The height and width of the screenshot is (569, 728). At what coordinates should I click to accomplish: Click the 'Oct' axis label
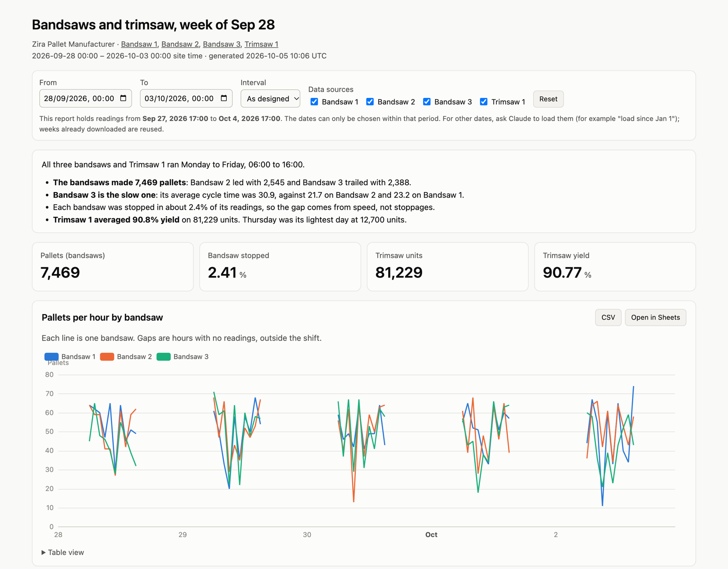[x=431, y=534]
